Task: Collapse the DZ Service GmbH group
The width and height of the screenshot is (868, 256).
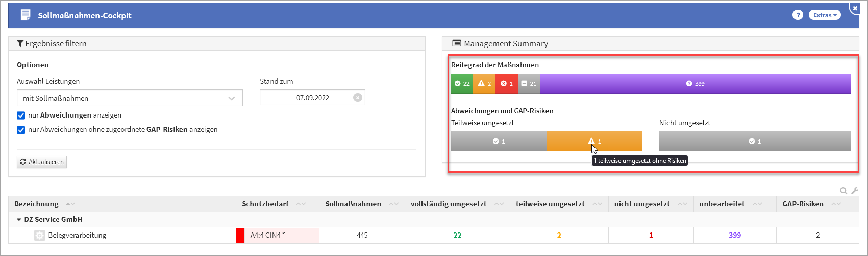Action: pyautogui.click(x=19, y=220)
